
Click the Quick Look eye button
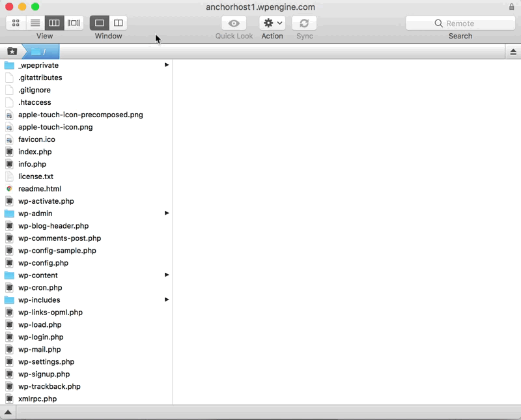click(x=234, y=23)
